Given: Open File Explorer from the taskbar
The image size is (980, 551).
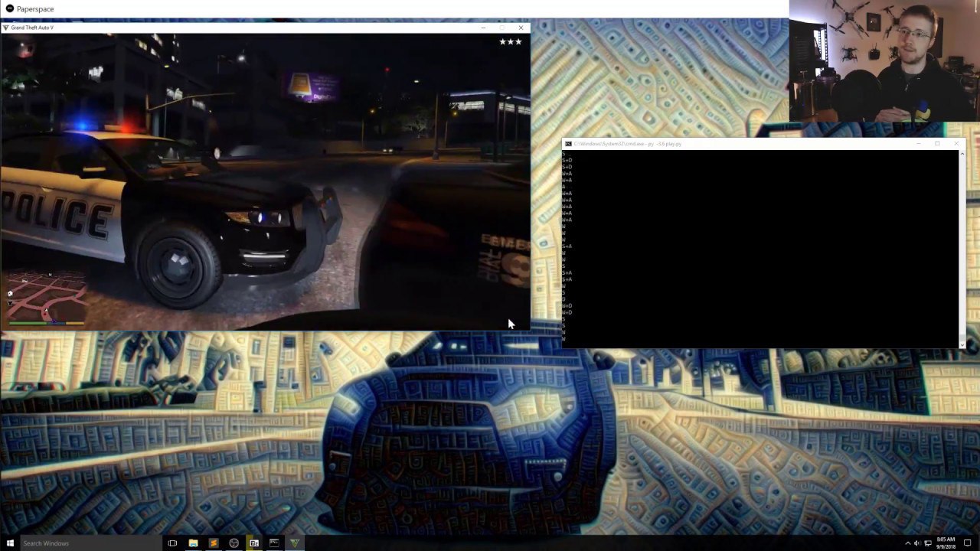Looking at the screenshot, I should (193, 543).
